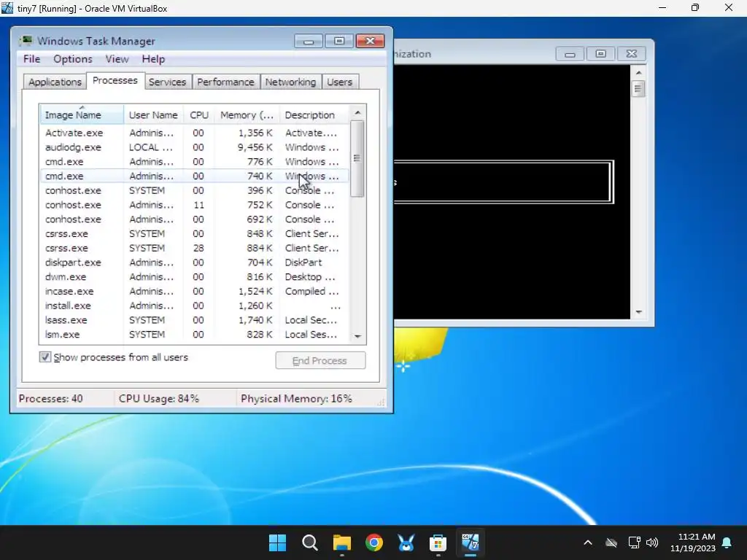Viewport: 747px width, 560px height.
Task: Click console window scrollbar thumb
Action: click(x=638, y=88)
